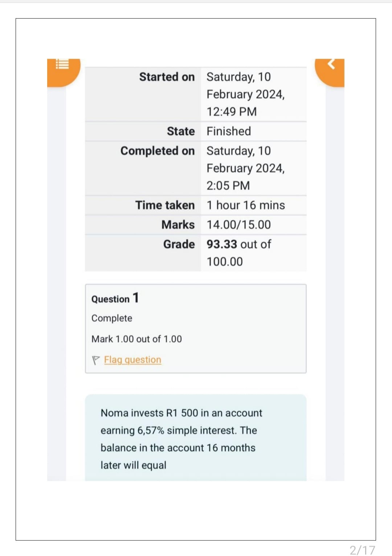The image size is (392, 556).
Task: Click the Noma invests R1 500 question text
Action: click(181, 439)
